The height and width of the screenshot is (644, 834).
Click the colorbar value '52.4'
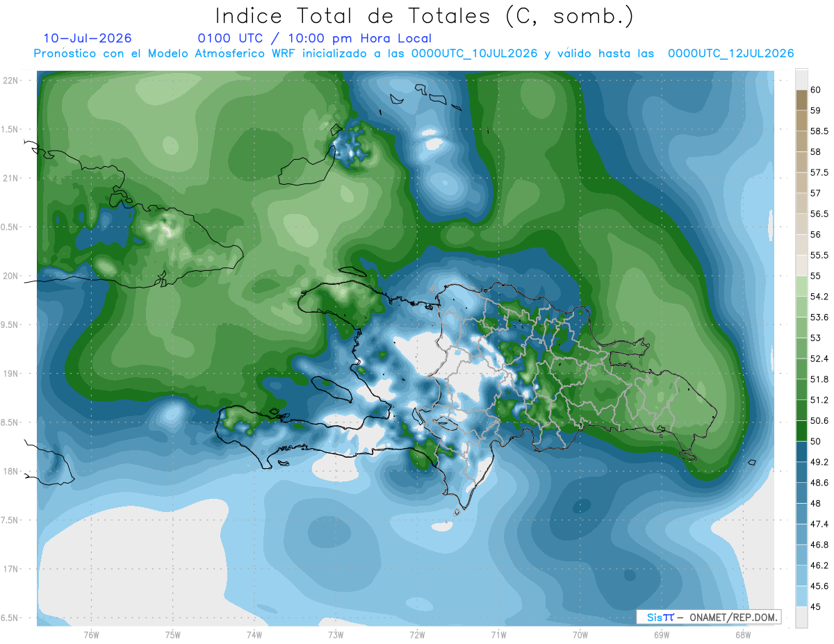pos(819,359)
